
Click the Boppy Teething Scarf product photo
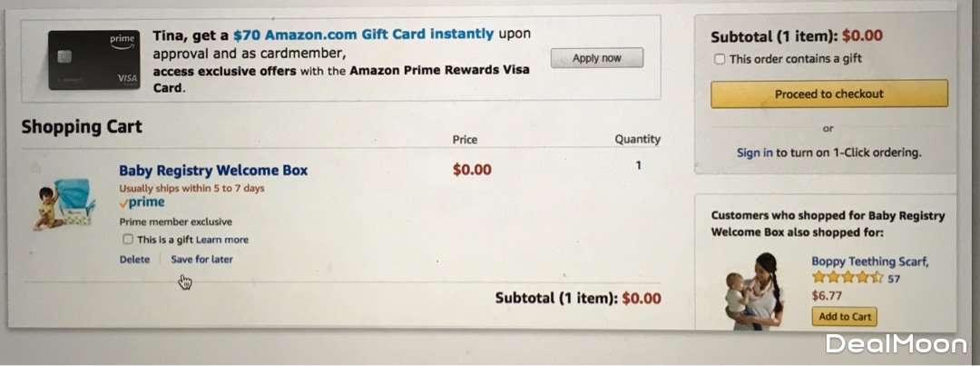click(754, 292)
